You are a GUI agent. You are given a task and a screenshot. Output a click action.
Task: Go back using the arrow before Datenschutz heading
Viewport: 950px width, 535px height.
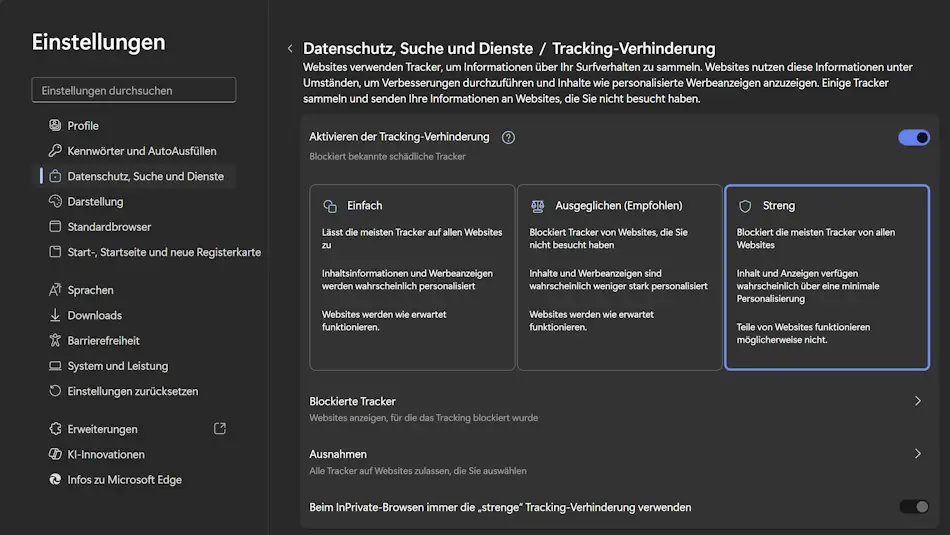[290, 48]
